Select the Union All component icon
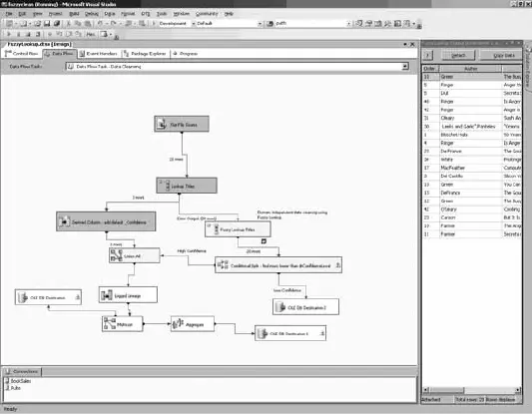532x414 pixels. tap(116, 255)
